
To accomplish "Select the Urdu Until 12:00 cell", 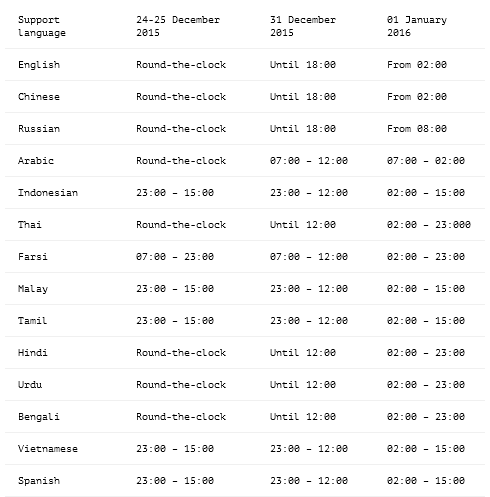I will 303,385.
